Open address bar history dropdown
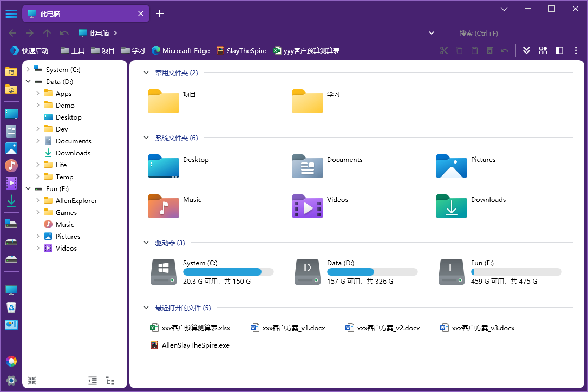Viewport: 588px width, 392px height. tap(432, 33)
